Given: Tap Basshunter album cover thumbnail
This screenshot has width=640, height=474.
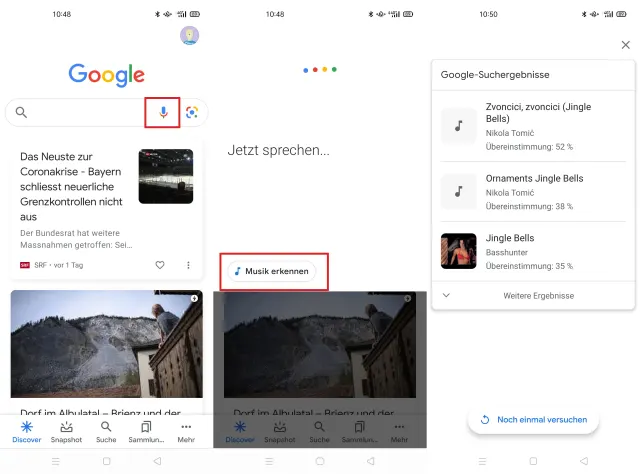Looking at the screenshot, I should 458,251.
